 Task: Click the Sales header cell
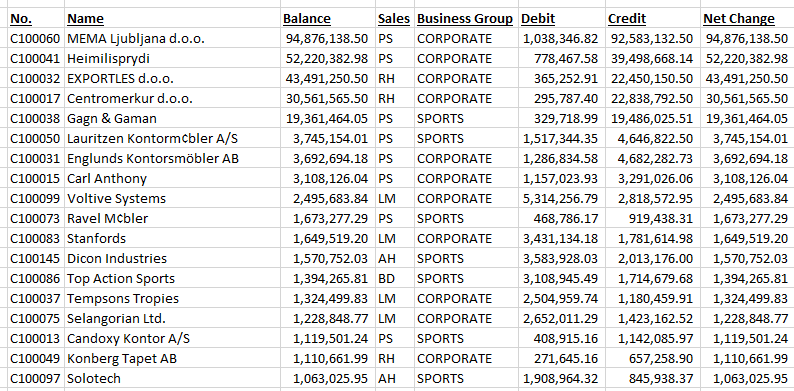tap(395, 19)
